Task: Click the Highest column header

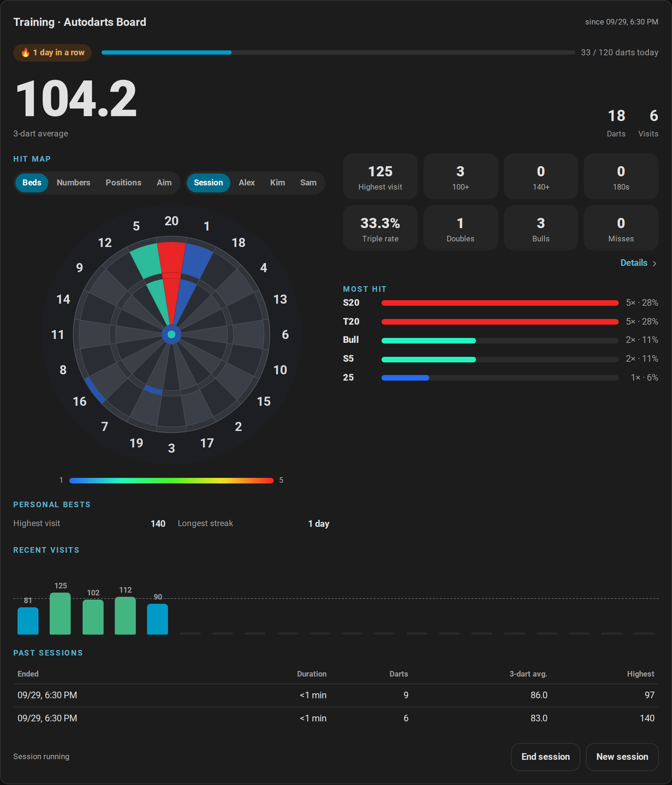Action: point(640,674)
